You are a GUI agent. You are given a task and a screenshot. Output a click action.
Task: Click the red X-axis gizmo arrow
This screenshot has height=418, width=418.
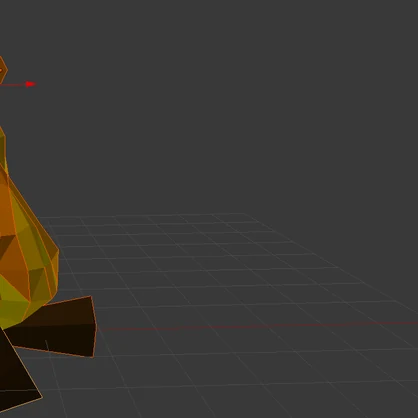(x=30, y=84)
